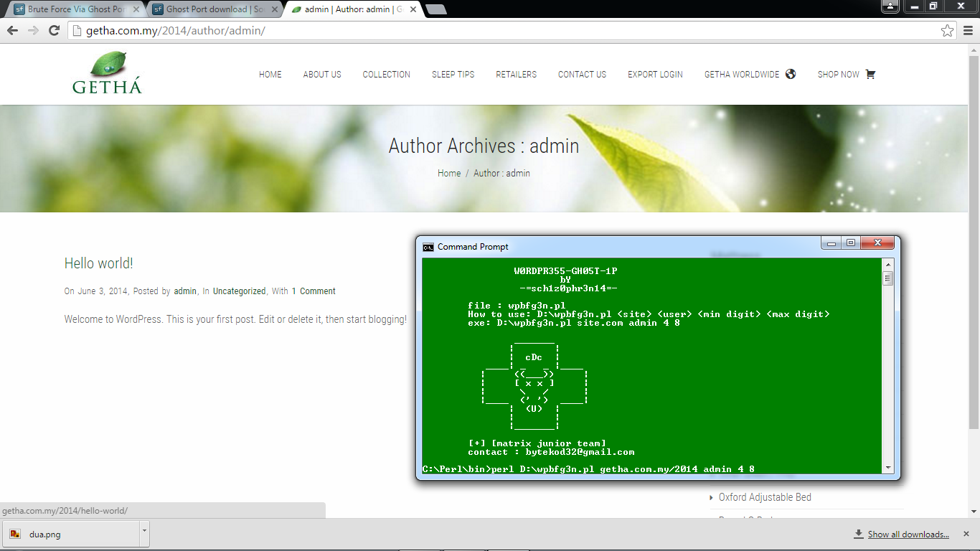Open the Hello world! post title

coord(99,263)
